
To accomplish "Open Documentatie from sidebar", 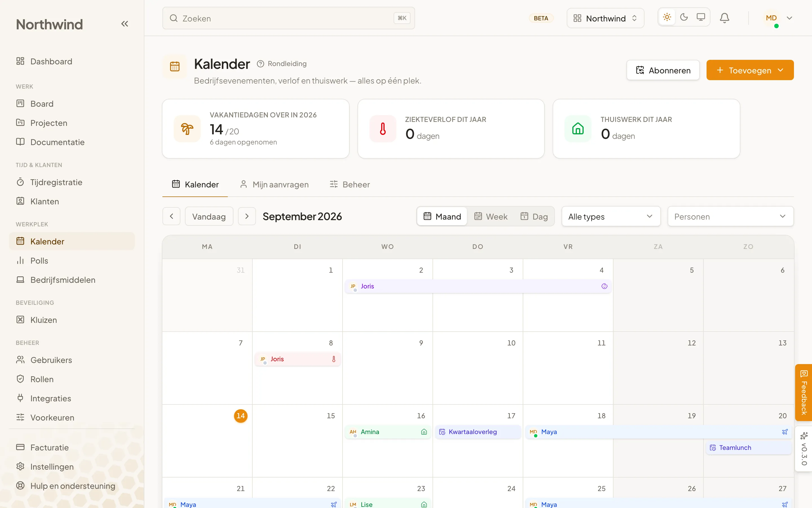I will pyautogui.click(x=72, y=142).
